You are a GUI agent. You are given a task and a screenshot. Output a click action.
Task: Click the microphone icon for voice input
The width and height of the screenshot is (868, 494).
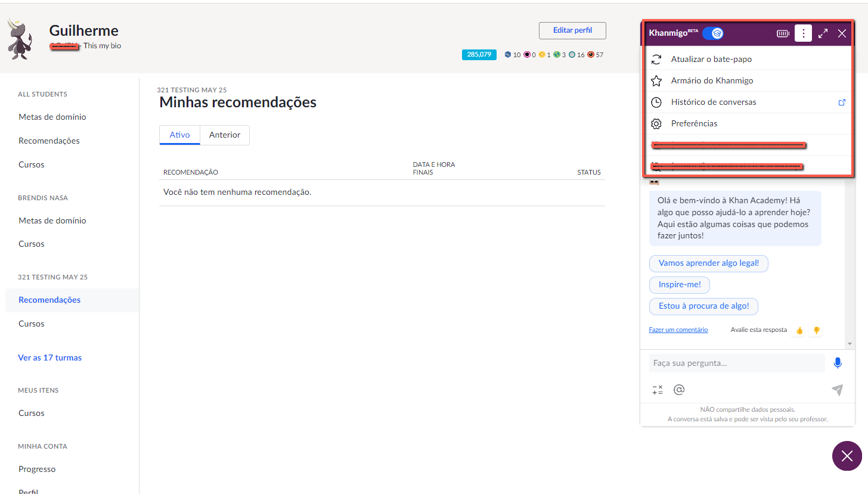coord(838,363)
